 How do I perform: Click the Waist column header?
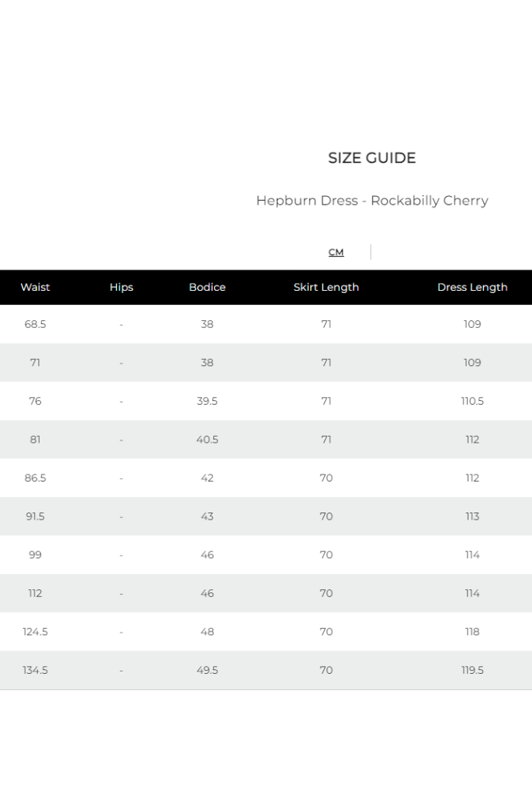pos(35,287)
